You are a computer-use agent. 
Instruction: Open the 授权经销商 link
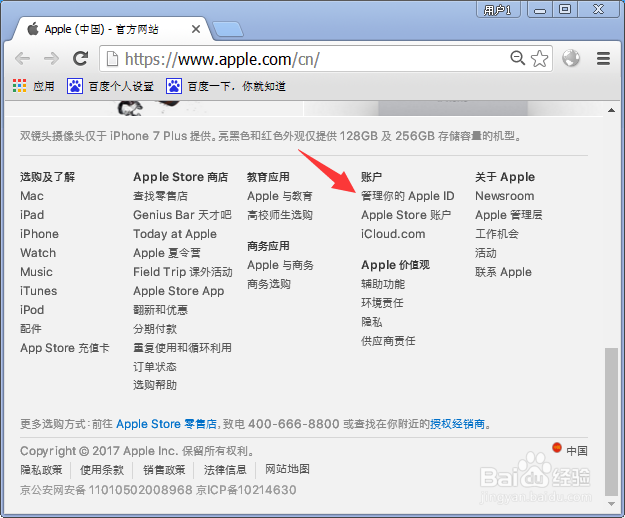point(457,424)
